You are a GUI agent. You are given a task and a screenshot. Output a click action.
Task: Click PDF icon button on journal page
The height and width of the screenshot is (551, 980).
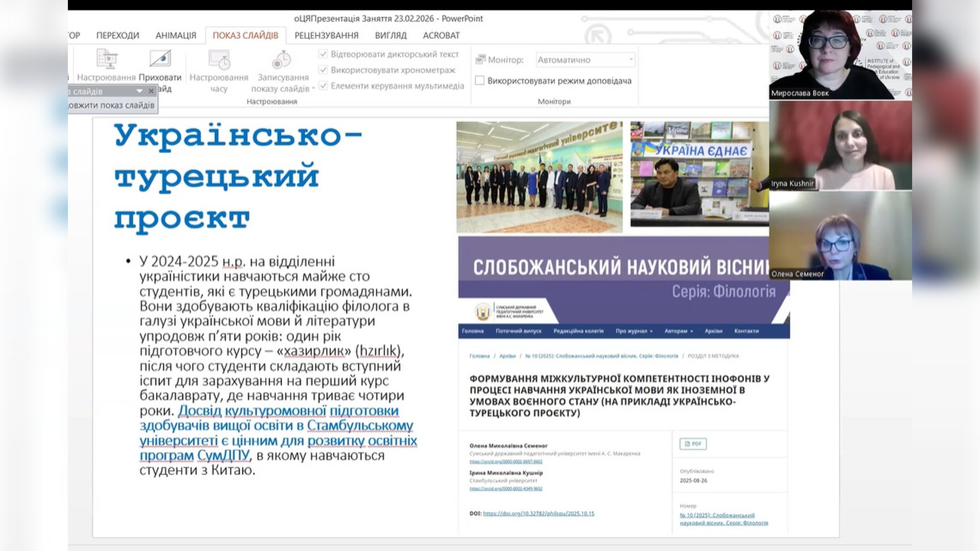(x=693, y=444)
